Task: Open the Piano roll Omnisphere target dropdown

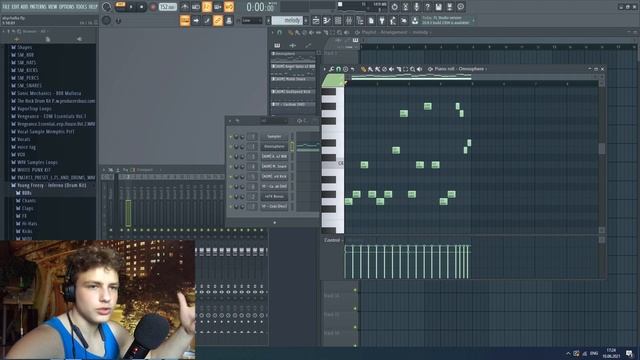Action: (x=471, y=69)
